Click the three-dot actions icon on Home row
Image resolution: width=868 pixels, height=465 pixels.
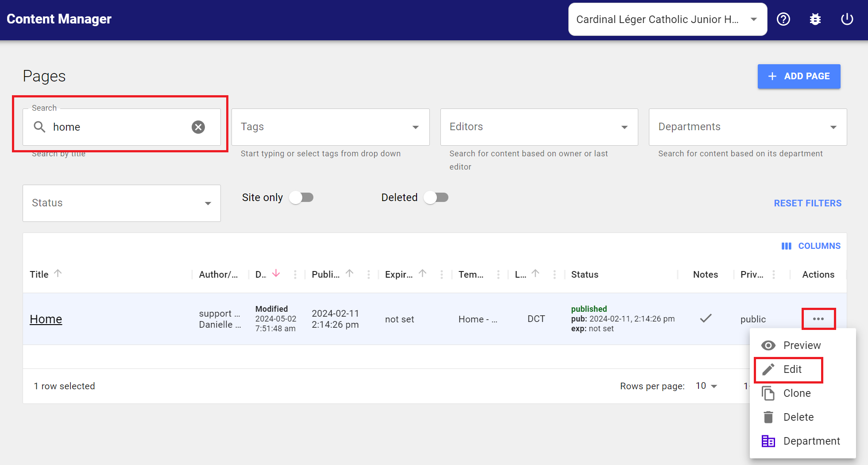818,318
